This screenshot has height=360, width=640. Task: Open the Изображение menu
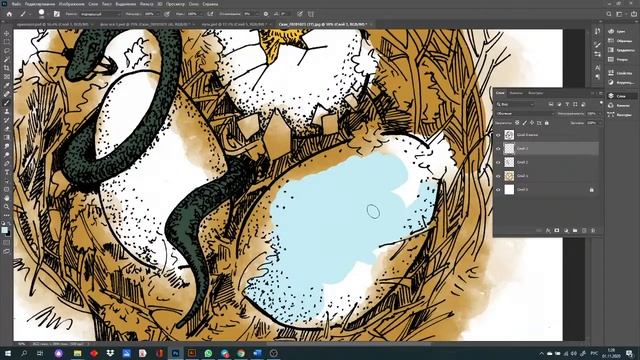72,4
